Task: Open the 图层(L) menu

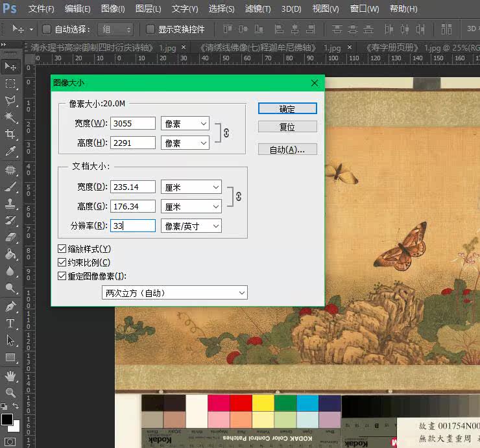Action: tap(148, 8)
